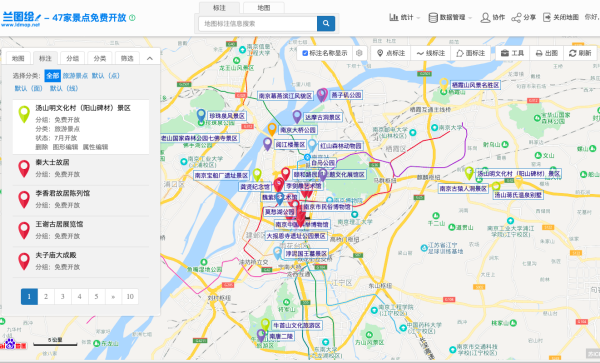Viewport: 600px width, 363px height.
Task: Open the 标注 tab in side panel
Action: 45,59
